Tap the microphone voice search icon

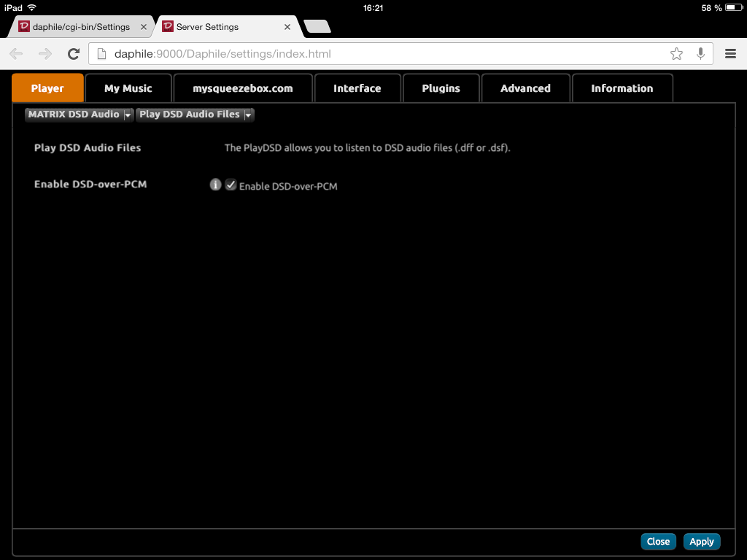(700, 54)
